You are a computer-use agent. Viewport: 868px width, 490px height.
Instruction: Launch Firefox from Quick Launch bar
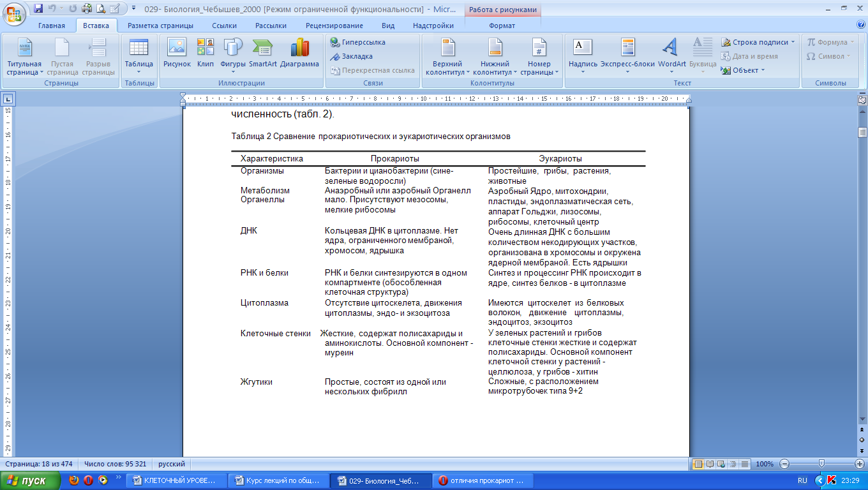[74, 480]
